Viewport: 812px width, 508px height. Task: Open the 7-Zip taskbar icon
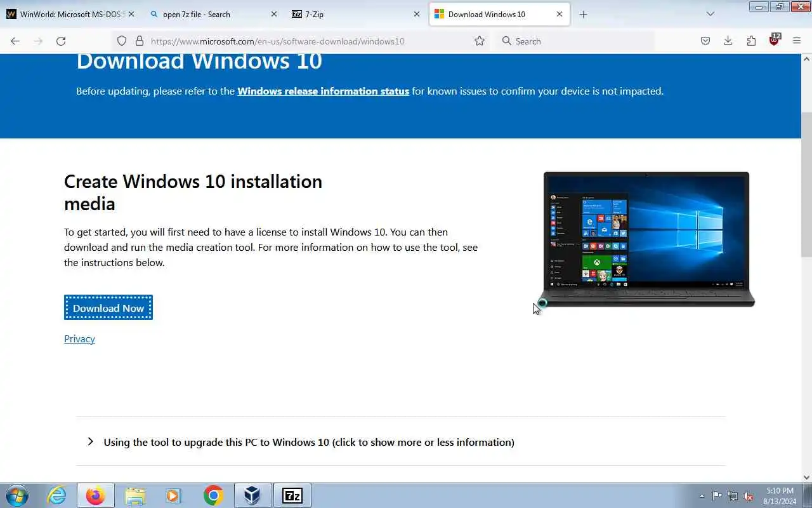tap(292, 495)
